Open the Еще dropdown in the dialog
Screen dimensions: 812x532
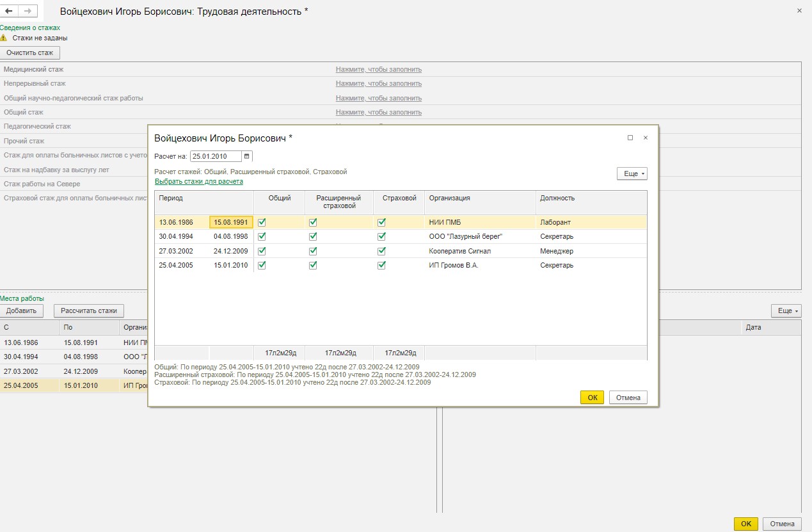coord(632,173)
